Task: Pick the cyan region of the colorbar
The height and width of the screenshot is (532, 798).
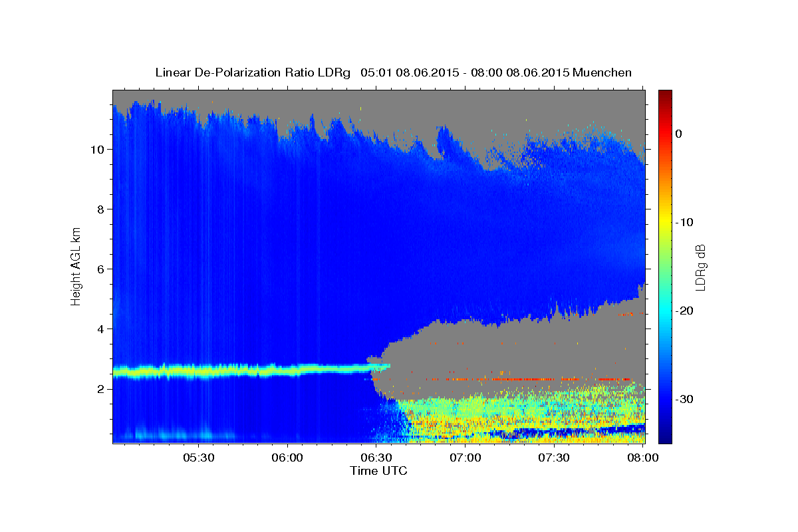Action: (665, 309)
